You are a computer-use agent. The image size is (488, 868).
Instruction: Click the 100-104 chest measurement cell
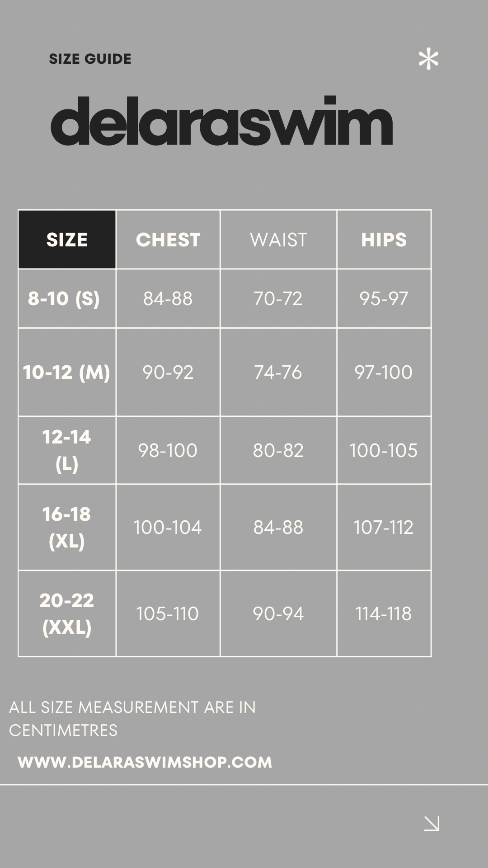[168, 527]
